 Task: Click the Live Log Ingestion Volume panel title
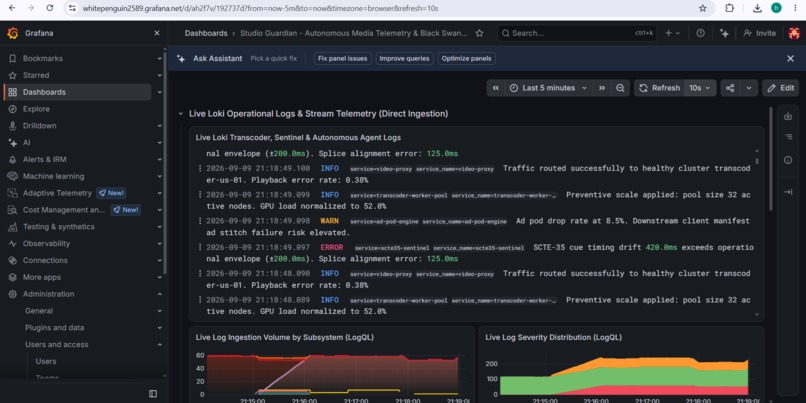pyautogui.click(x=284, y=337)
